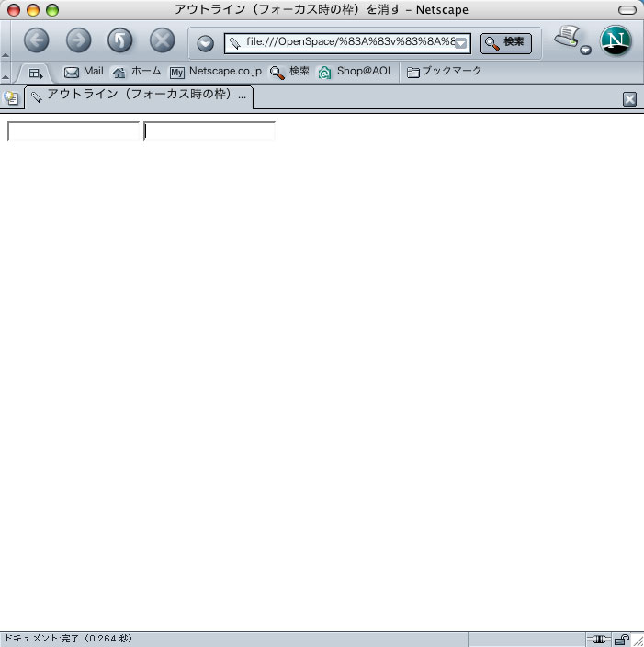Collapse the personal toolbar grippy
Image resolution: width=644 pixels, height=647 pixels.
[x=6, y=73]
